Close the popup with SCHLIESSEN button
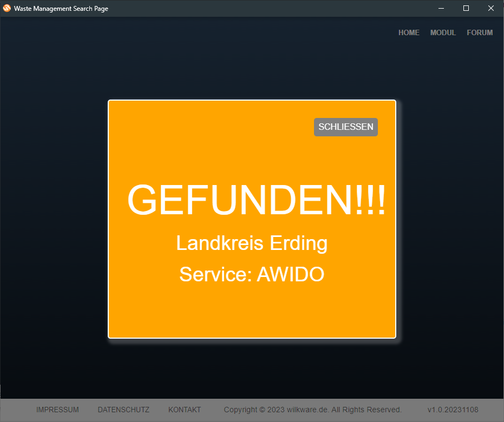 coord(345,127)
